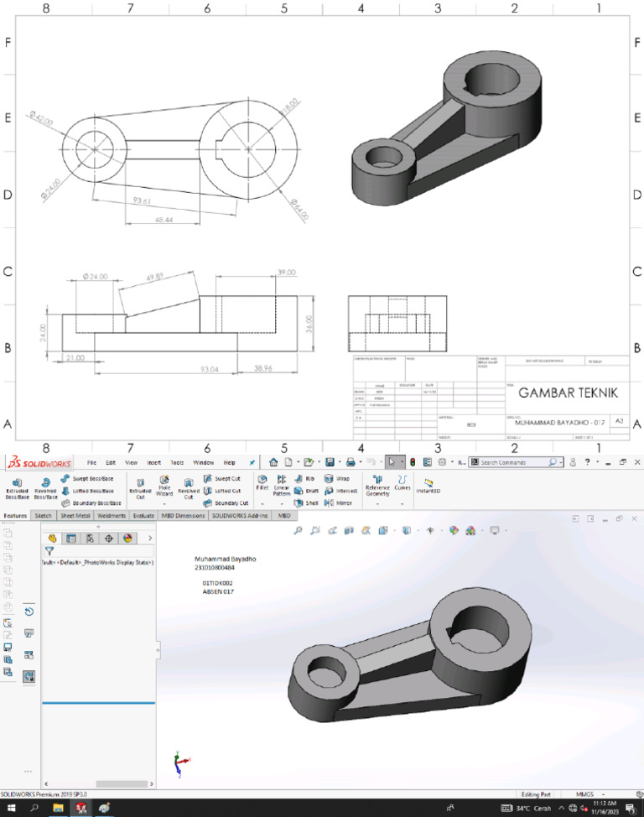Image resolution: width=644 pixels, height=817 pixels.
Task: Toggle the pin icon on menu bar
Action: 252,462
